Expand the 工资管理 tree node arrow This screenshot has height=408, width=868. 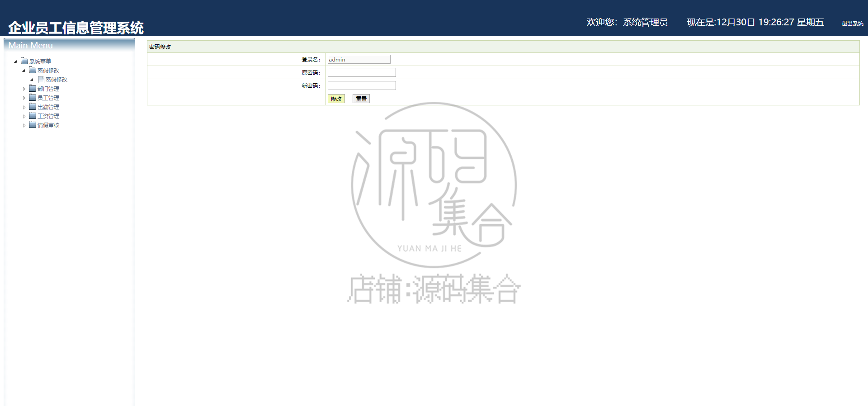[24, 116]
